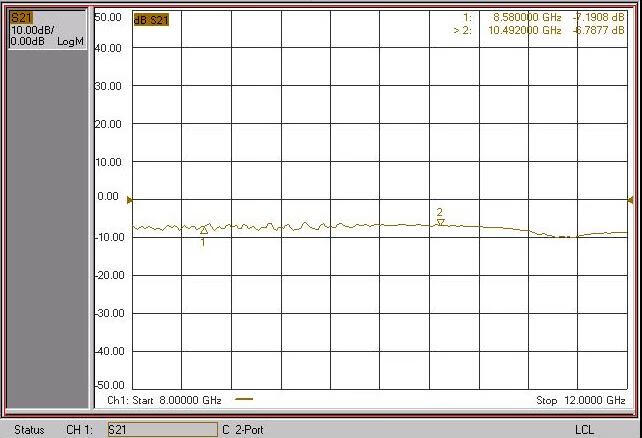Click the LCL indicator in the status bar

(586, 430)
